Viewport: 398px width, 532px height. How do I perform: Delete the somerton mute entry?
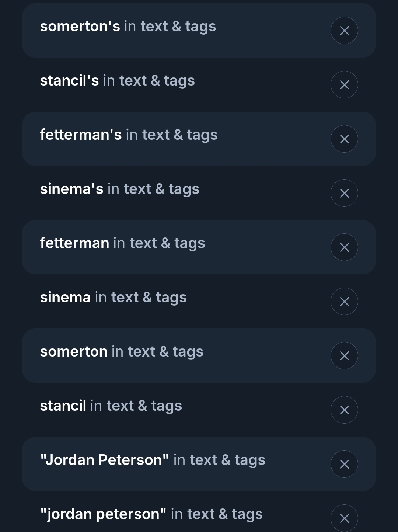[344, 356]
